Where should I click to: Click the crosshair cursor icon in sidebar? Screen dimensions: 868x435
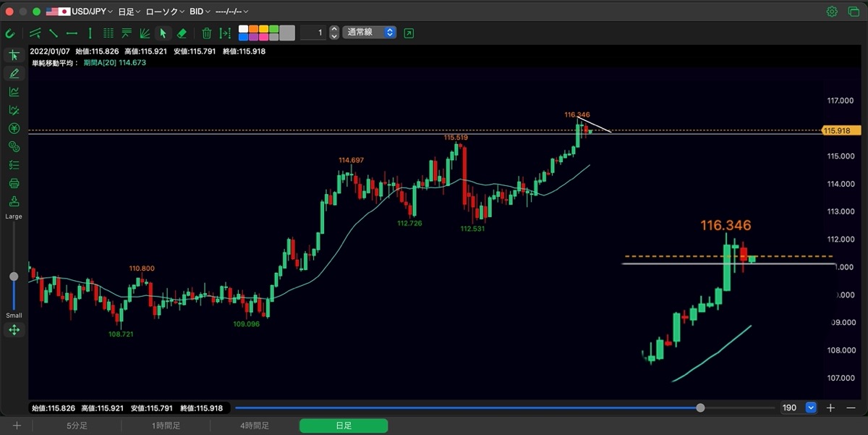[14, 55]
